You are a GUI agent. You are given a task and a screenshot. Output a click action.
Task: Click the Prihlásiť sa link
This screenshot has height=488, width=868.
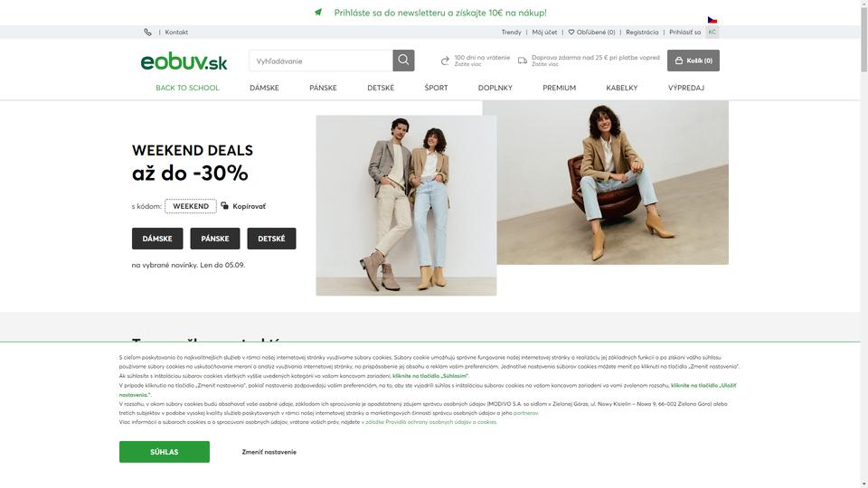(x=684, y=33)
